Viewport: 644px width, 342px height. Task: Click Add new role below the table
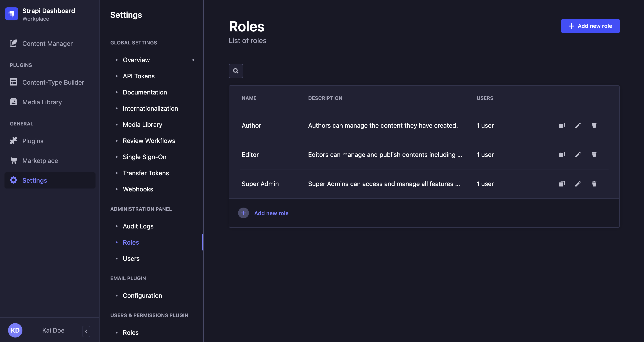[271, 213]
